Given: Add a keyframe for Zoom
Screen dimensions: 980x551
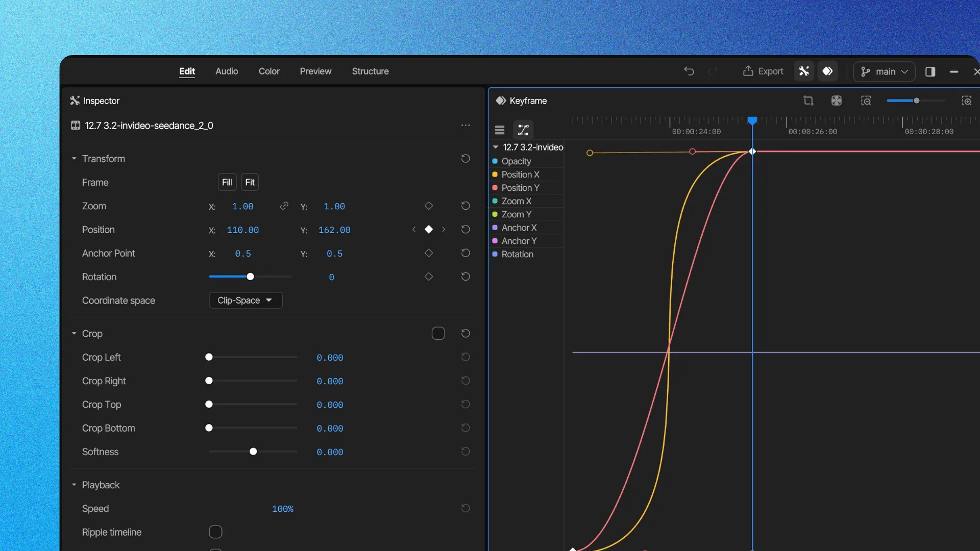Looking at the screenshot, I should (429, 206).
